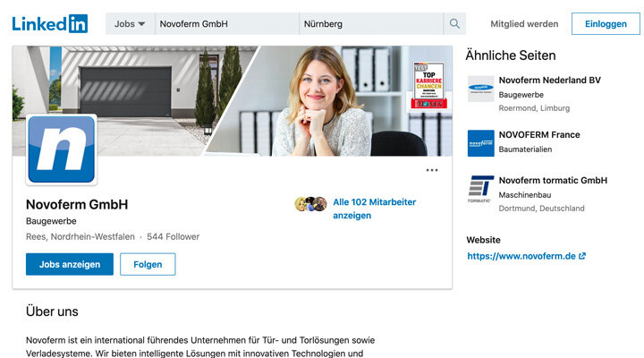
Task: Open the Novoferm Nederland BV page link
Action: (x=549, y=81)
